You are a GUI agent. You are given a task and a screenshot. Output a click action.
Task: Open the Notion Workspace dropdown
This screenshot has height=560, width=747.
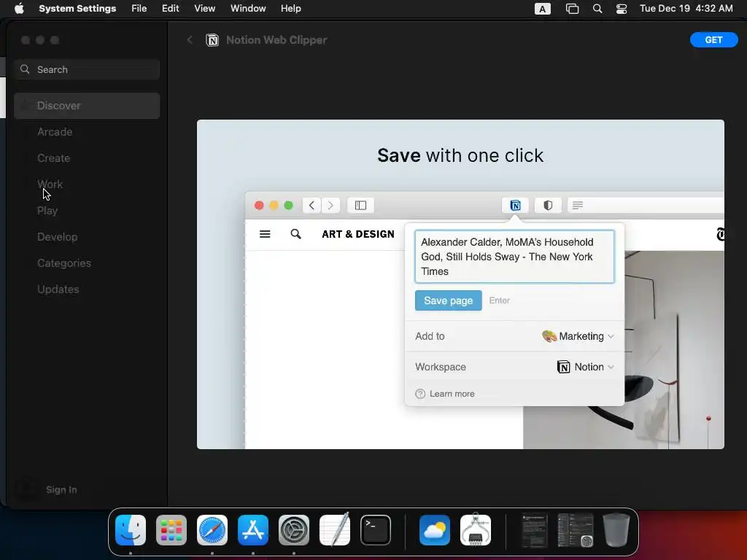(586, 367)
